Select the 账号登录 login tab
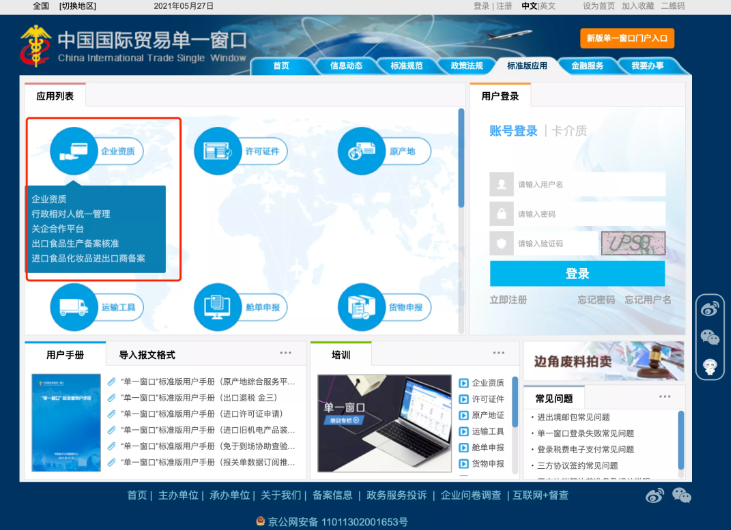The image size is (731, 530). (x=513, y=131)
